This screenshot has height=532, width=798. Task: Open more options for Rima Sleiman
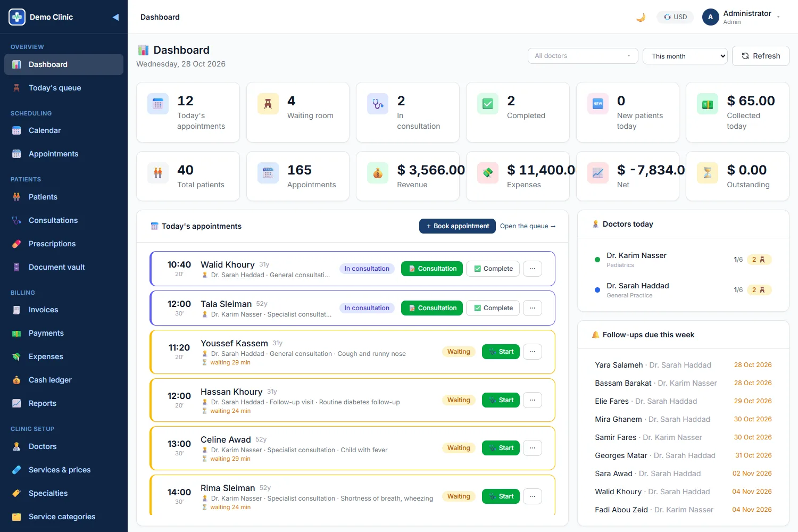[x=533, y=496]
